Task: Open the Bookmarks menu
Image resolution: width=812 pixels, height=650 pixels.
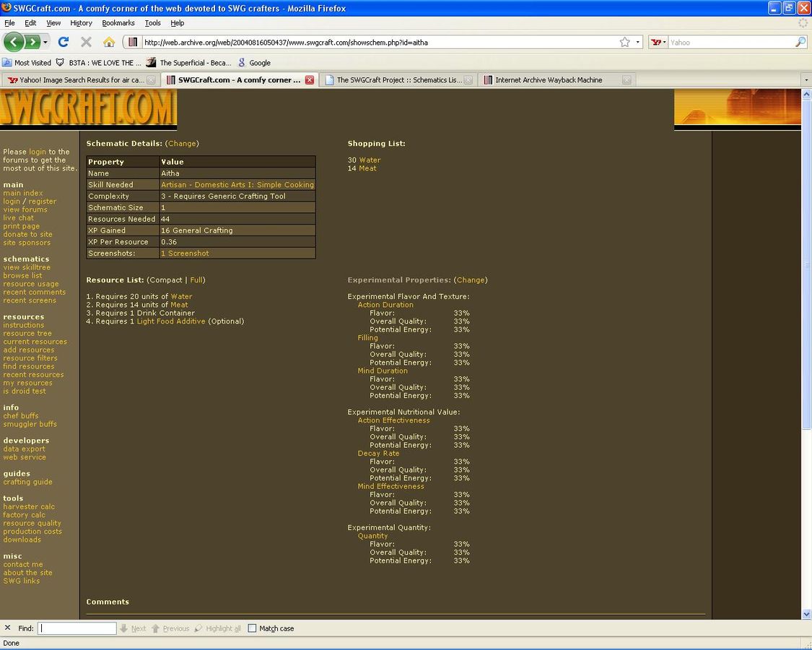Action: coord(118,23)
